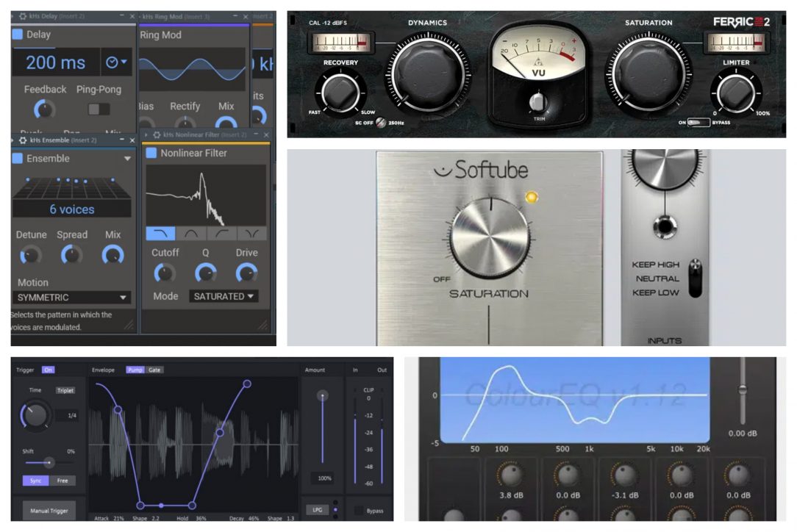797x532 pixels.
Task: Select the low-pass filter shape icon
Action: pos(160,234)
